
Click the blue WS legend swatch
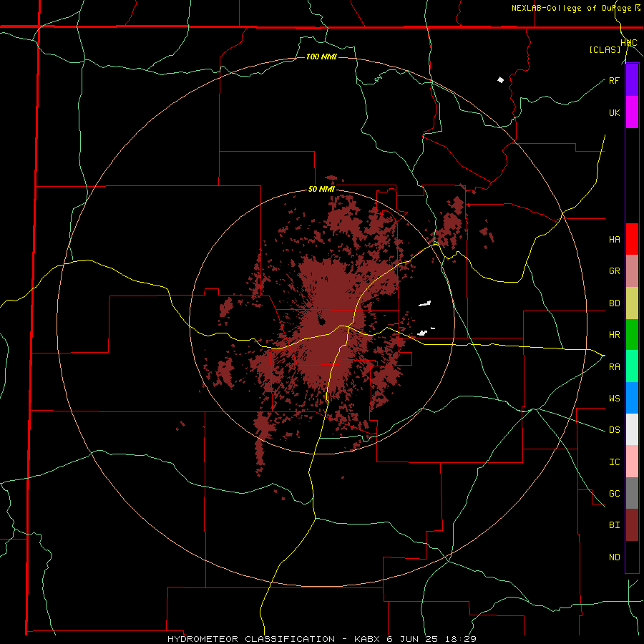point(632,398)
